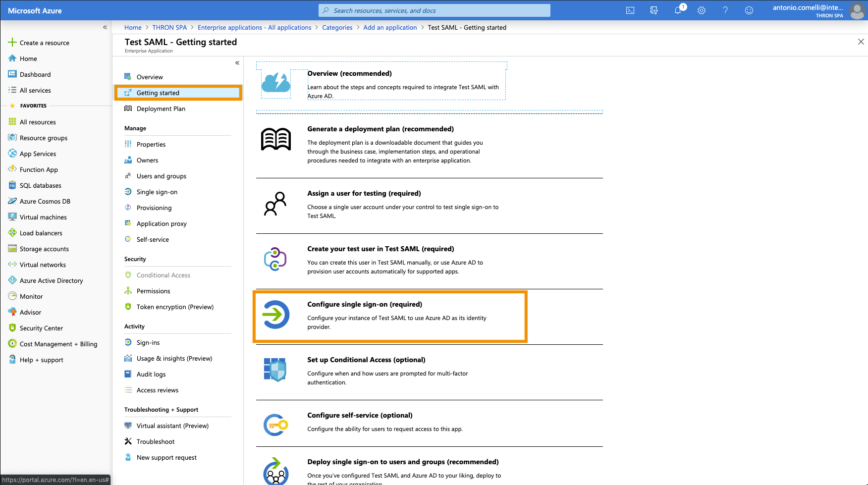
Task: Click the Conditional Access shield icon
Action: coord(275,370)
